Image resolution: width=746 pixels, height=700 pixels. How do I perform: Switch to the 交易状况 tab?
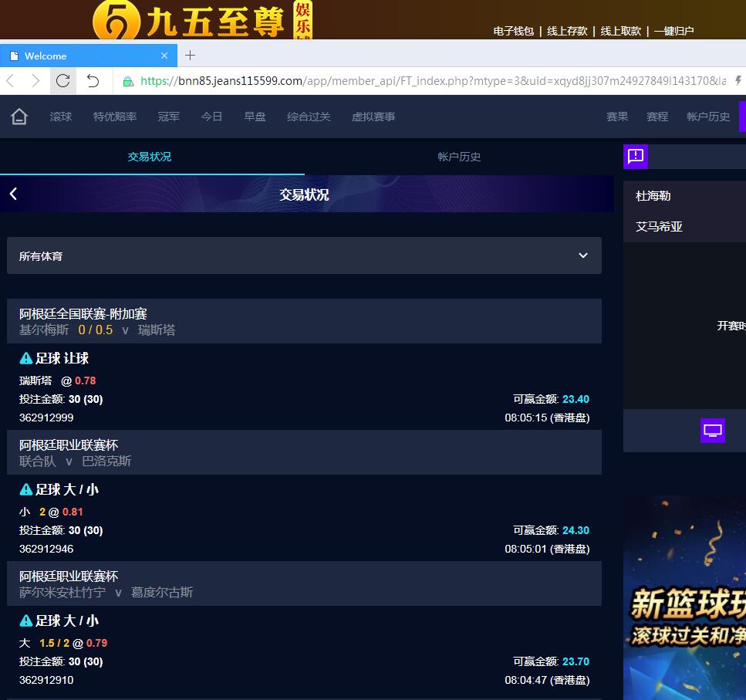(x=150, y=157)
